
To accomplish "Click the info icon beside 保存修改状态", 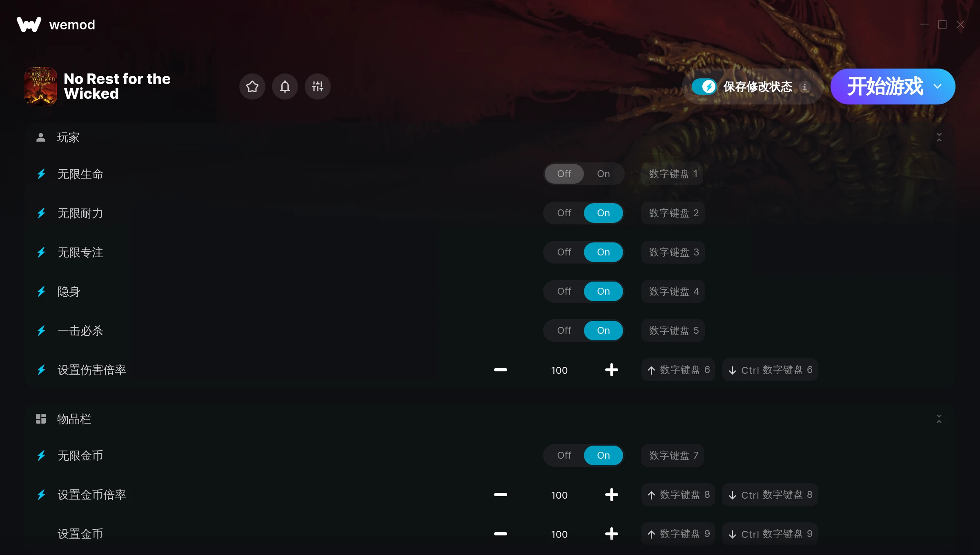I will (x=804, y=87).
